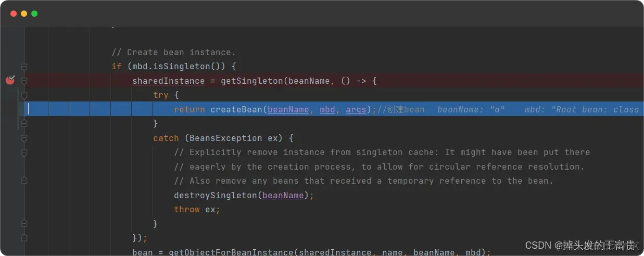Click the "// Create bean instance." comment
Screen dimensions: 644x256
tap(173, 52)
